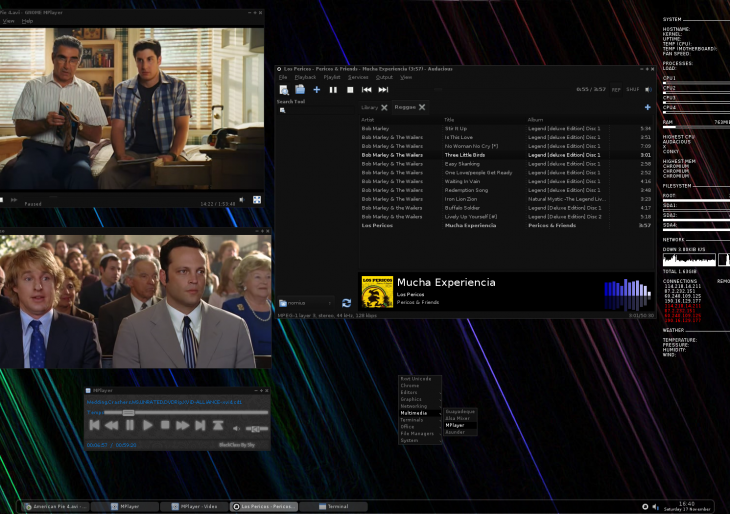This screenshot has width=730, height=514.
Task: Skip to the next track in Audacious
Action: click(x=383, y=90)
